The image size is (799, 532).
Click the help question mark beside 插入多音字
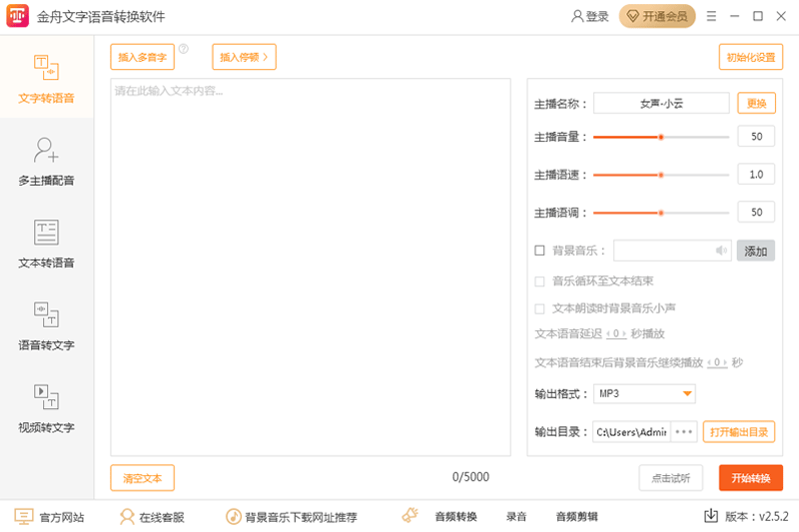coord(184,49)
